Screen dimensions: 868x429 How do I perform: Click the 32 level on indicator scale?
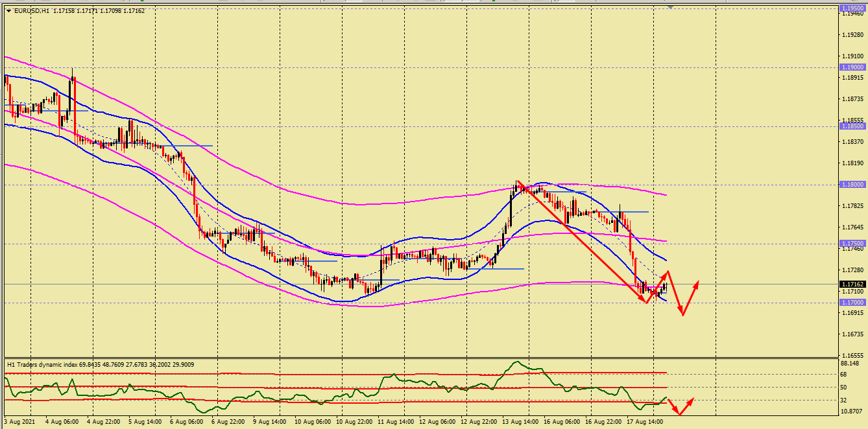[843, 400]
